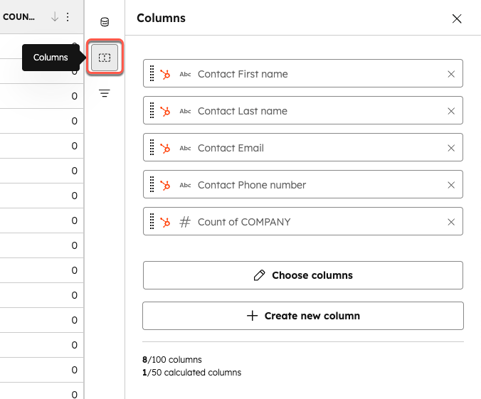This screenshot has width=481, height=399.
Task: Open COUN... column three-dot menu
Action: coord(68,17)
